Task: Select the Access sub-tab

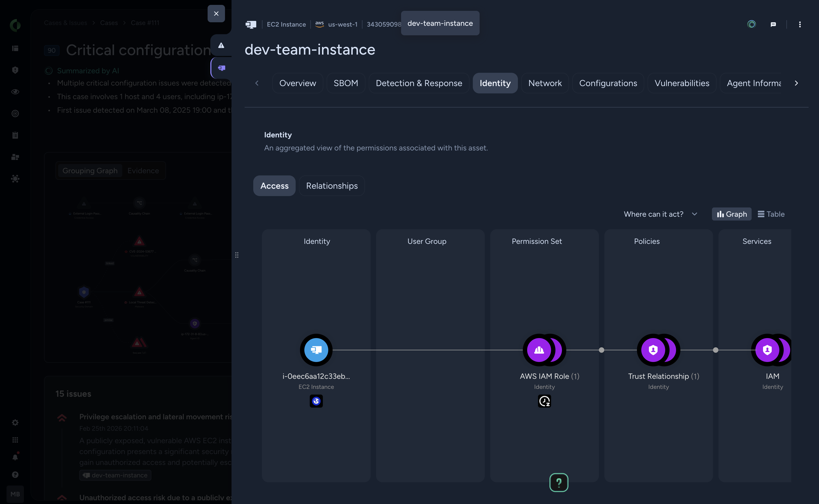Action: (274, 186)
